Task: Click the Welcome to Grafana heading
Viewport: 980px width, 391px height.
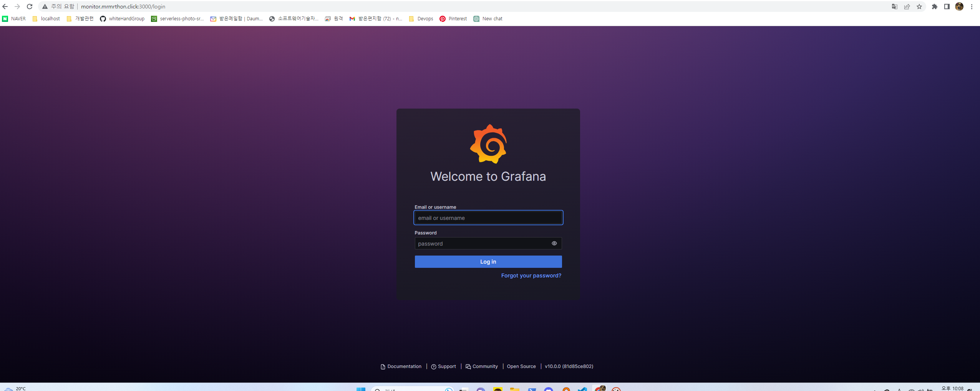Action: [488, 177]
